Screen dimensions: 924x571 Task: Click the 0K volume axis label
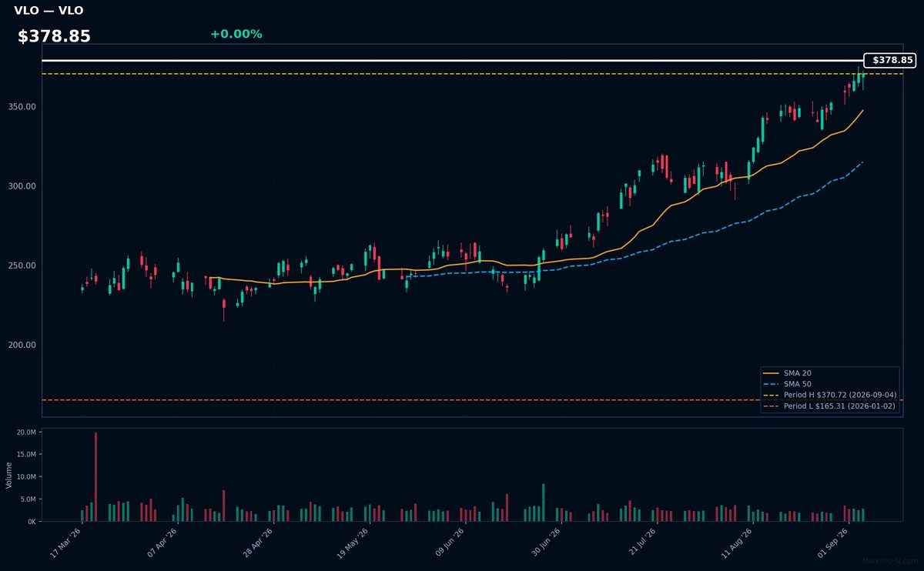32,522
